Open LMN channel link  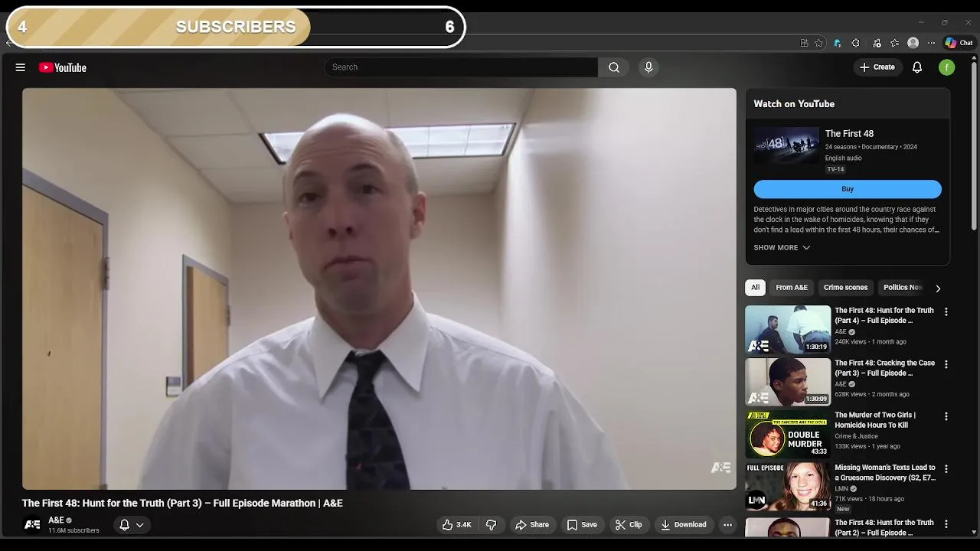(x=841, y=488)
